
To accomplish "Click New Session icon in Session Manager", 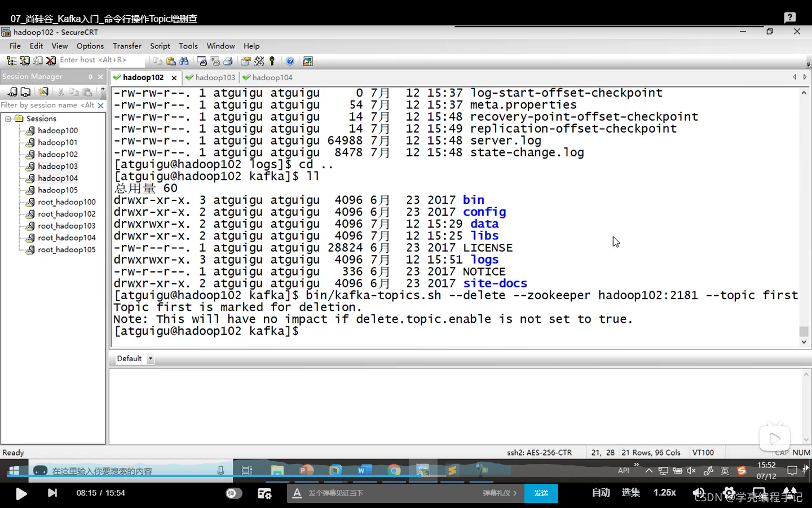I will click(43, 91).
